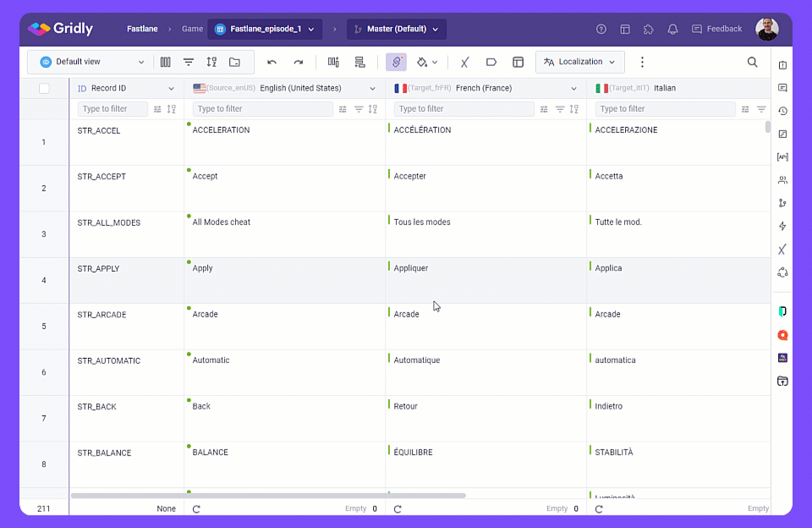Open the branch icon in right sidebar

coord(782,203)
